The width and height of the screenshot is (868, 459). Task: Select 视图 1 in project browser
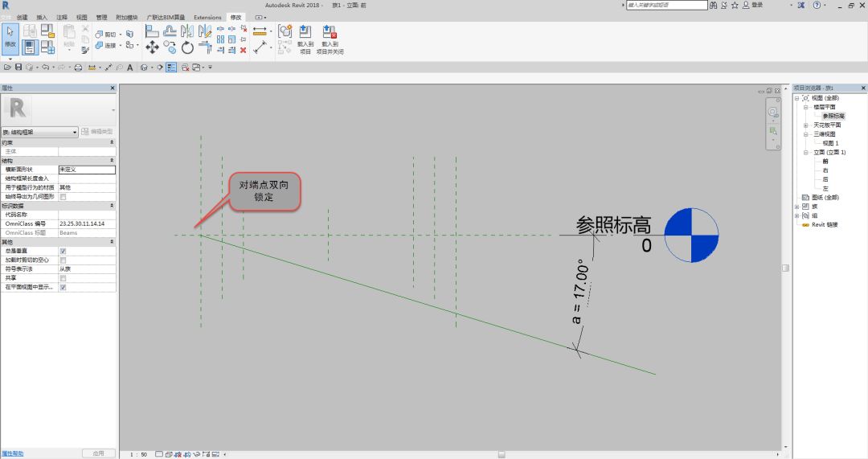(x=830, y=143)
